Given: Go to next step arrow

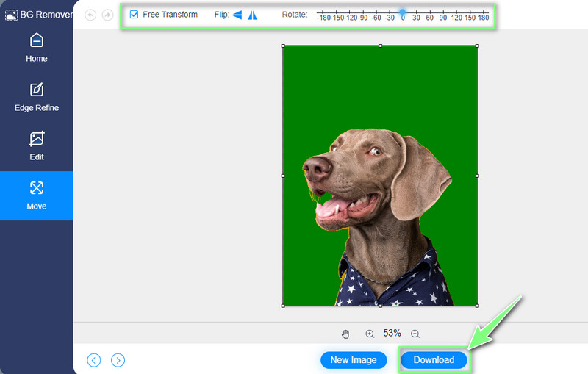Looking at the screenshot, I should pyautogui.click(x=118, y=360).
